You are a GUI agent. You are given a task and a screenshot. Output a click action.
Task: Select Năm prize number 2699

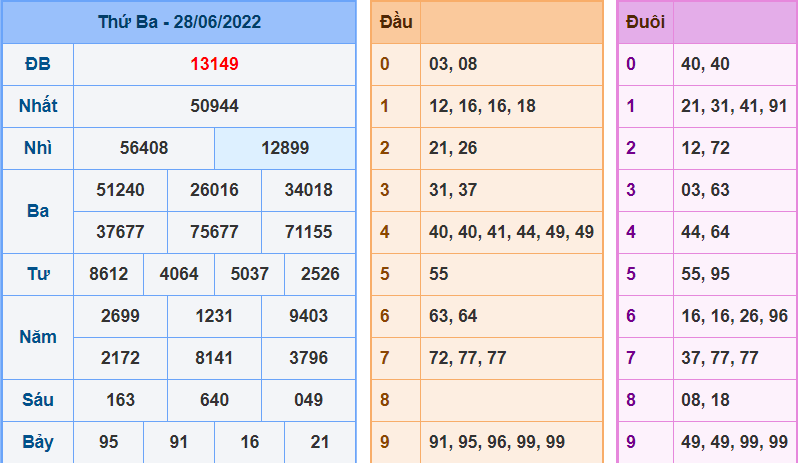[120, 316]
